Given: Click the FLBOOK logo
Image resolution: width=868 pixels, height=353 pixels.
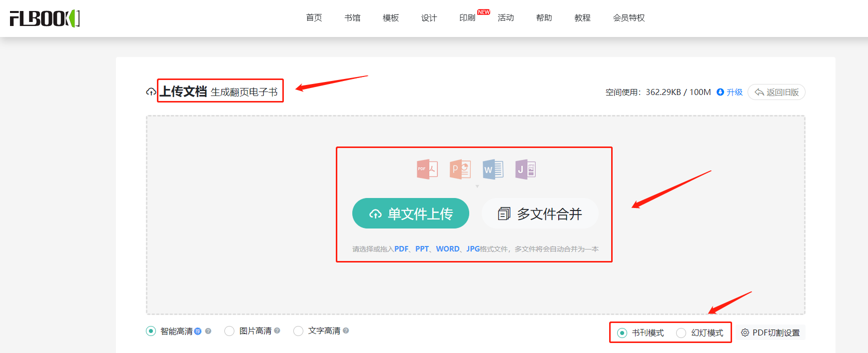Looking at the screenshot, I should [44, 18].
